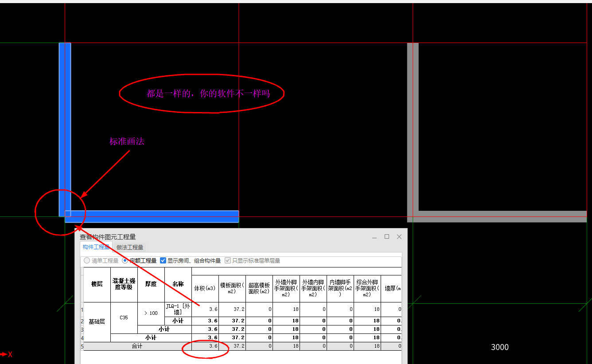Select the 小计 label in row 2
The image size is (592, 364).
(178, 321)
